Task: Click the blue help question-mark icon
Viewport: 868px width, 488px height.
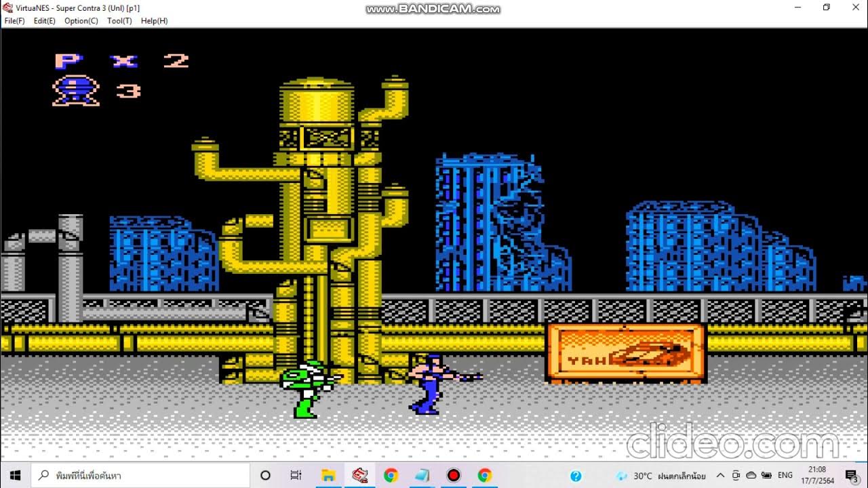Action: 576,476
